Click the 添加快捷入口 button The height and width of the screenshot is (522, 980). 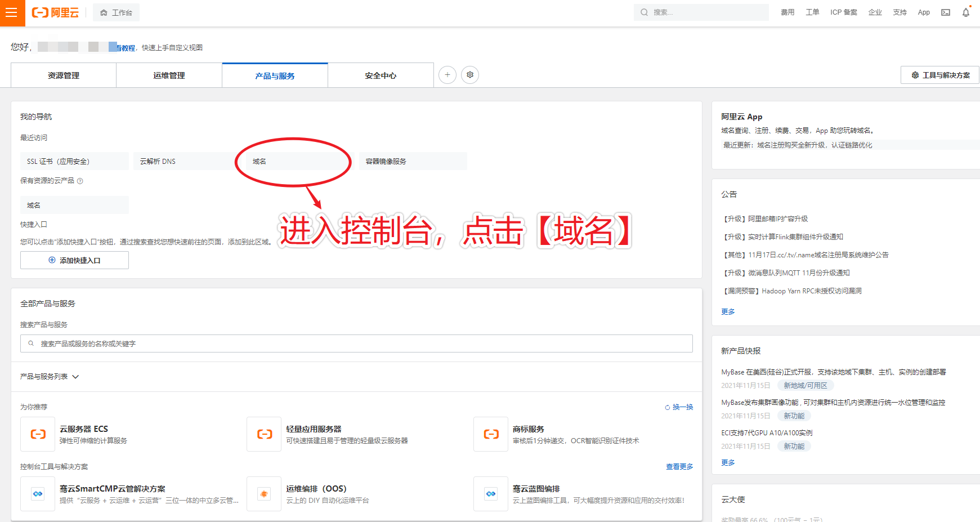74,260
